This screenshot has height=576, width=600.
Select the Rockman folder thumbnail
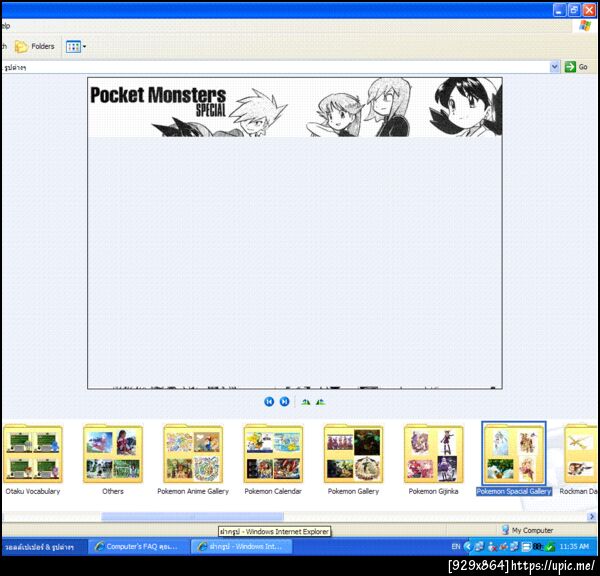click(581, 454)
